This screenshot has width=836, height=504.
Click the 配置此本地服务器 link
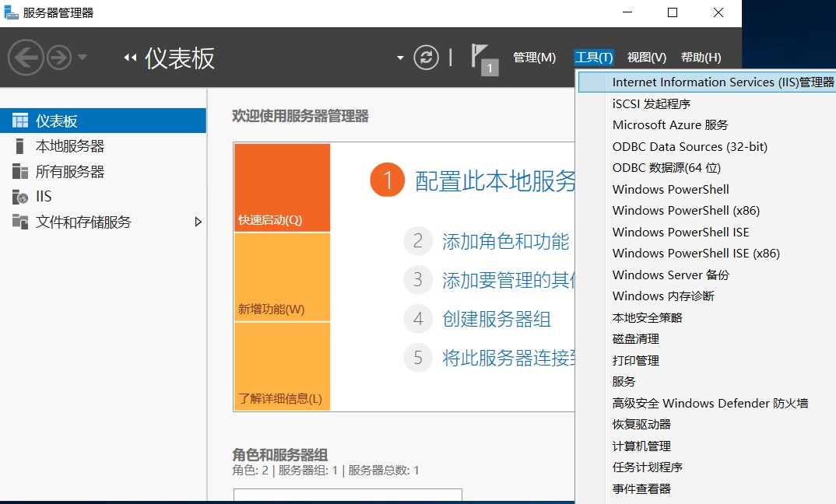[495, 181]
